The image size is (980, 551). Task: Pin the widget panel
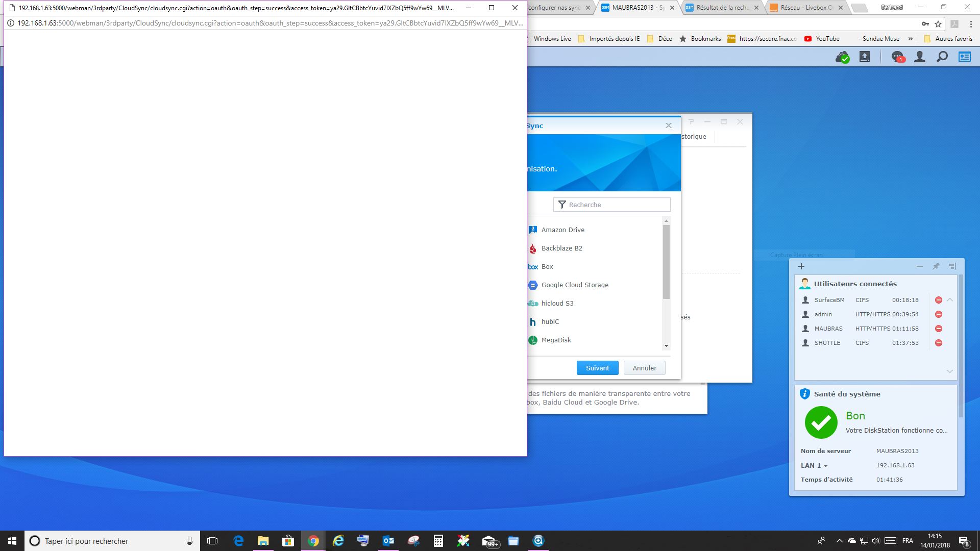[x=936, y=266]
